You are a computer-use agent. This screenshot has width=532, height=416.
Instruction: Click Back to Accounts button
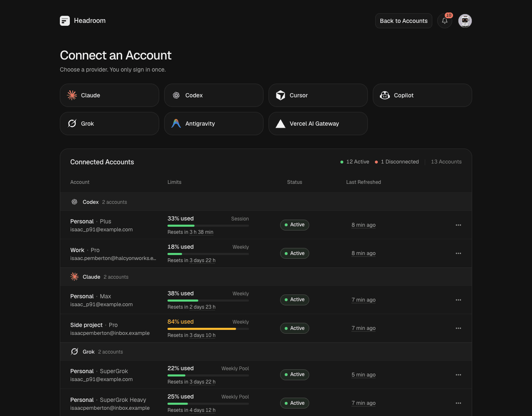coord(404,21)
